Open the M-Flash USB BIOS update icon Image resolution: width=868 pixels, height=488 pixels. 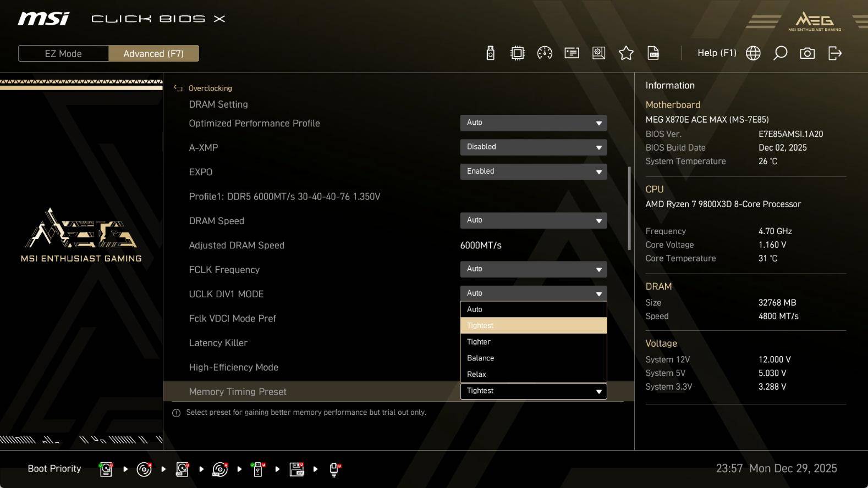(x=491, y=53)
